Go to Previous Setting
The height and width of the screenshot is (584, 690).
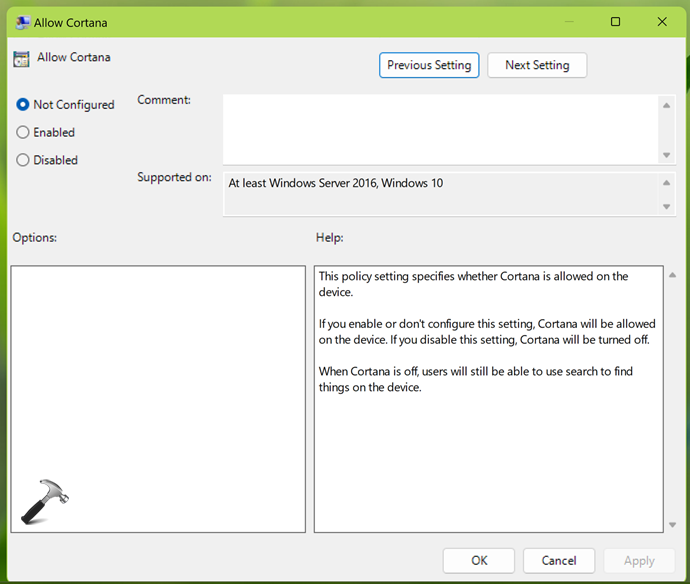429,65
